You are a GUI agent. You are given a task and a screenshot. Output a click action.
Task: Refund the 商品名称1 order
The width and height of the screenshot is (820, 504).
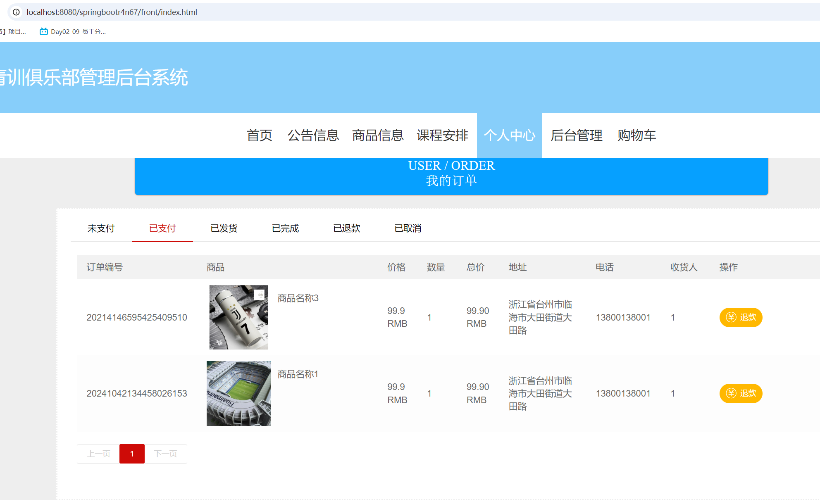click(741, 393)
